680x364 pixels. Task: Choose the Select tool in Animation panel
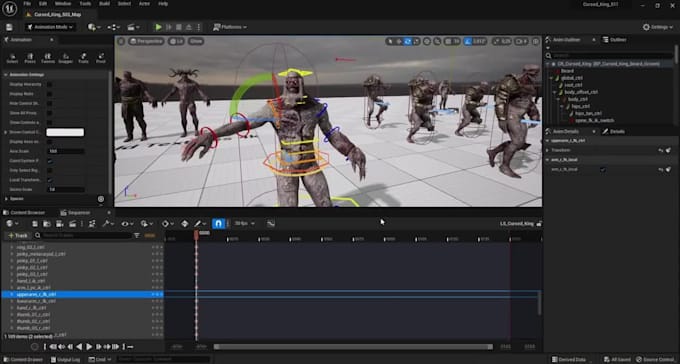pos(12,58)
